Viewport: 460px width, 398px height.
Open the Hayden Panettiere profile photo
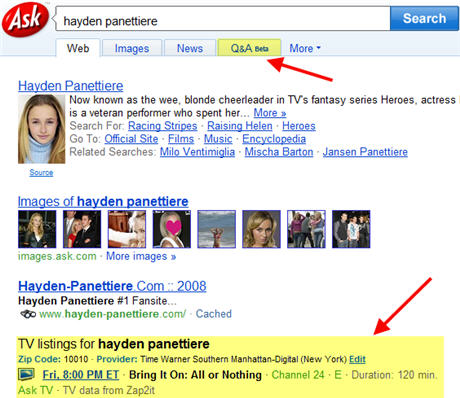pyautogui.click(x=42, y=129)
